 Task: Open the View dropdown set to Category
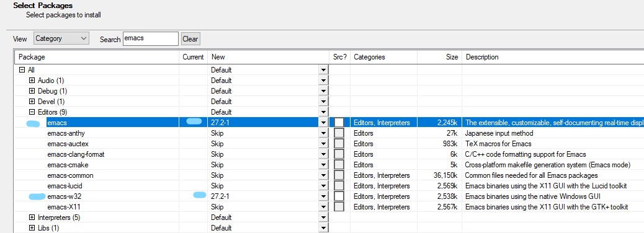coord(61,38)
